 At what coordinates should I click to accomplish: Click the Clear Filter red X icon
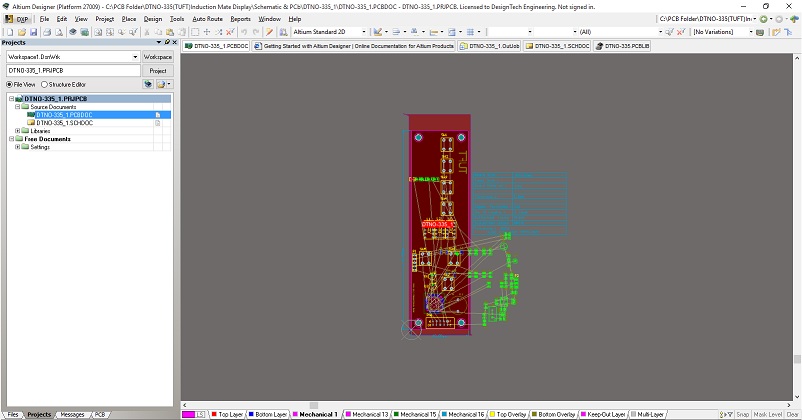coord(231,32)
